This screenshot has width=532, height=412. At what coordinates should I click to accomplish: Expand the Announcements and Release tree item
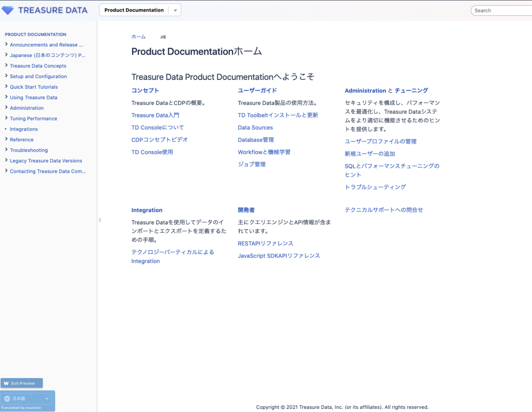pyautogui.click(x=6, y=44)
